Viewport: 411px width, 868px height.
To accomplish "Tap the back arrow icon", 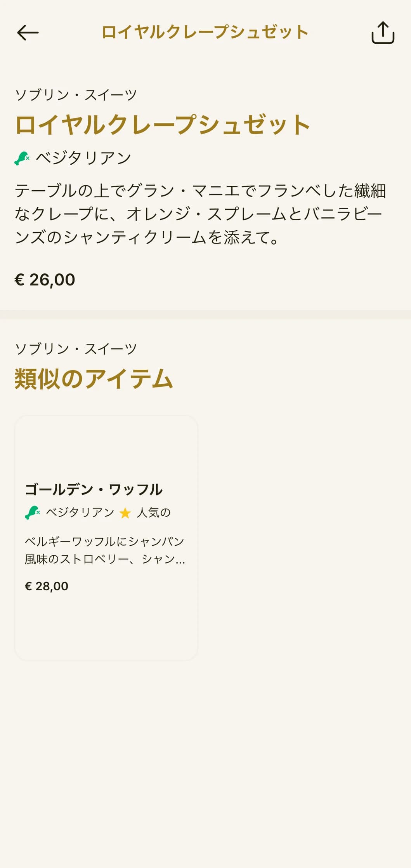I will click(x=28, y=33).
